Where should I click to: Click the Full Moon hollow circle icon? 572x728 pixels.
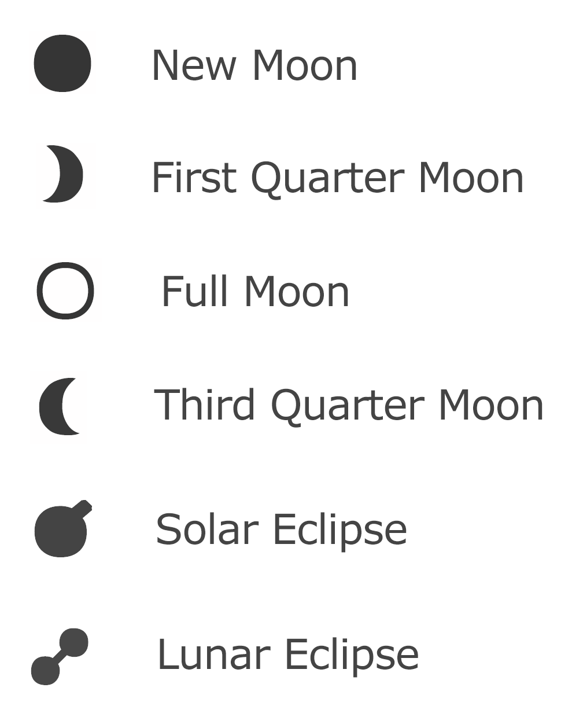pos(65,291)
